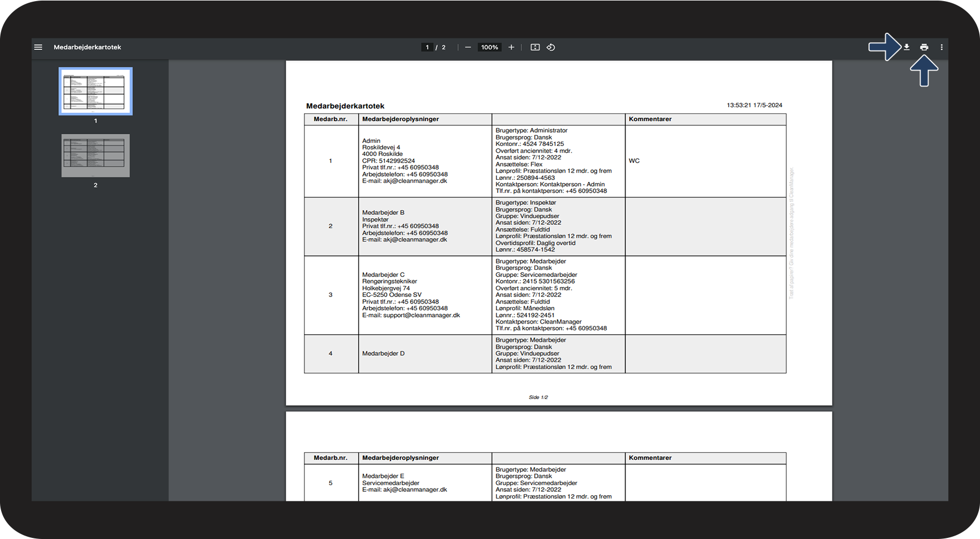Click the bold Medarbejderkartotek heading on the page
The height and width of the screenshot is (539, 980).
coord(345,106)
